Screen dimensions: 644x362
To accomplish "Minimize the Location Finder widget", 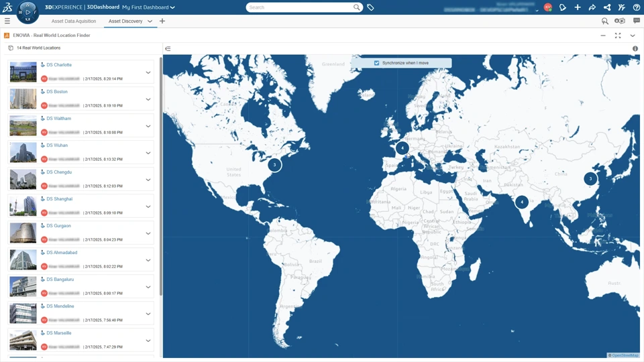I will pyautogui.click(x=603, y=36).
